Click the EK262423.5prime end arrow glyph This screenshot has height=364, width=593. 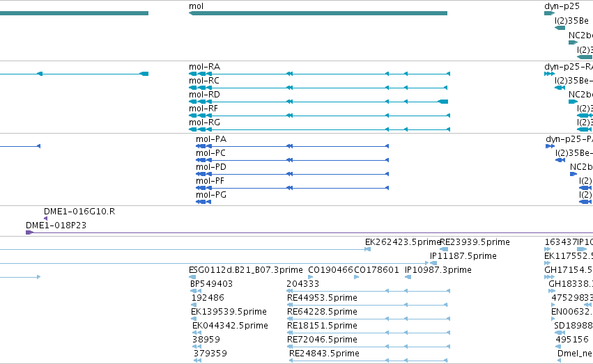click(x=368, y=249)
